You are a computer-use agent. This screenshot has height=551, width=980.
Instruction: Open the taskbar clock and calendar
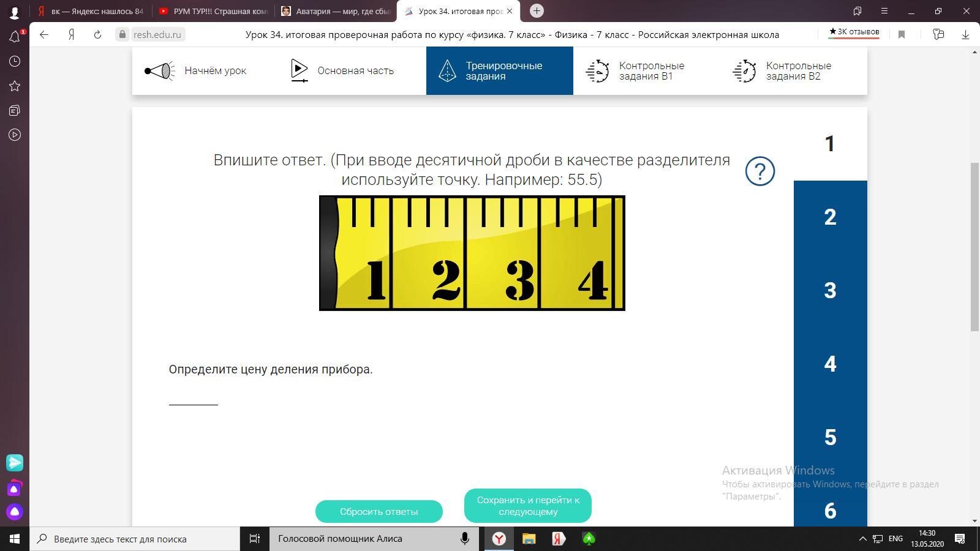click(927, 539)
